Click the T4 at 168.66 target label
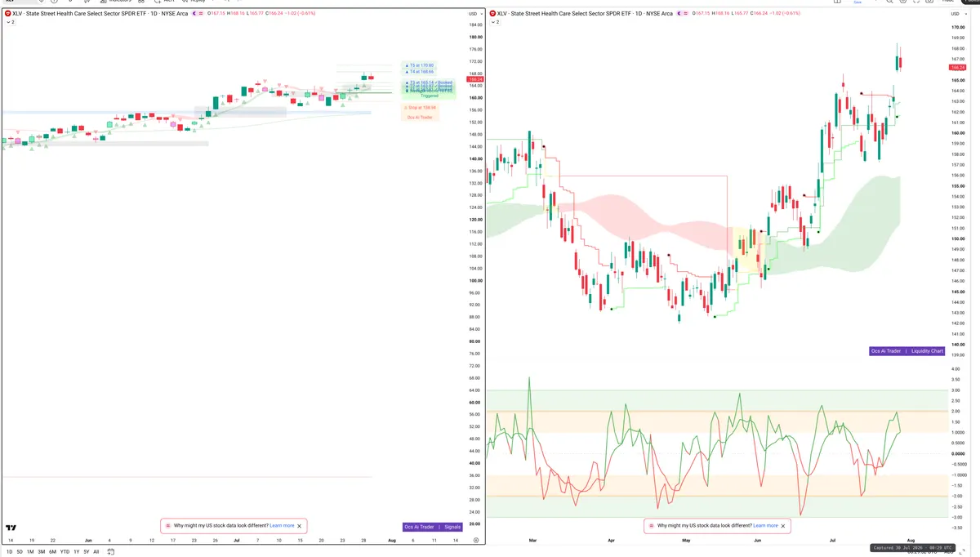Image resolution: width=980 pixels, height=557 pixels. pos(421,72)
